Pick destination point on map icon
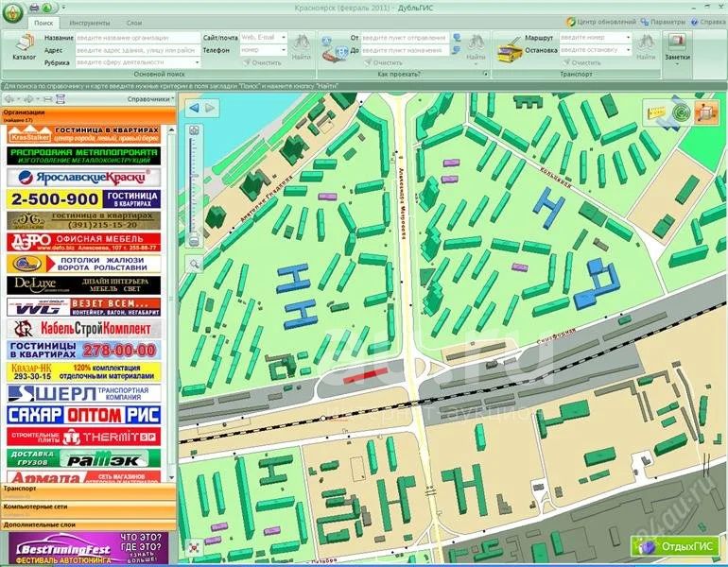Image resolution: width=728 pixels, height=567 pixels. point(457,50)
